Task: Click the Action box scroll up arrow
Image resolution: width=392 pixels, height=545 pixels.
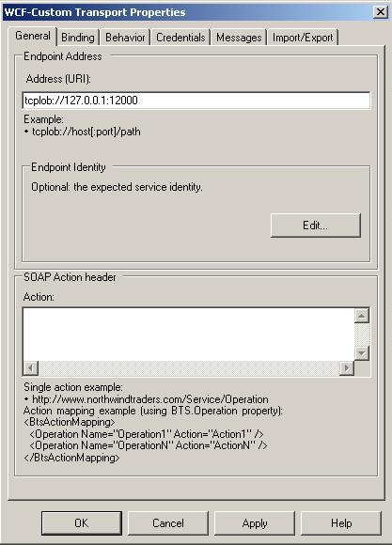Action: (x=362, y=316)
